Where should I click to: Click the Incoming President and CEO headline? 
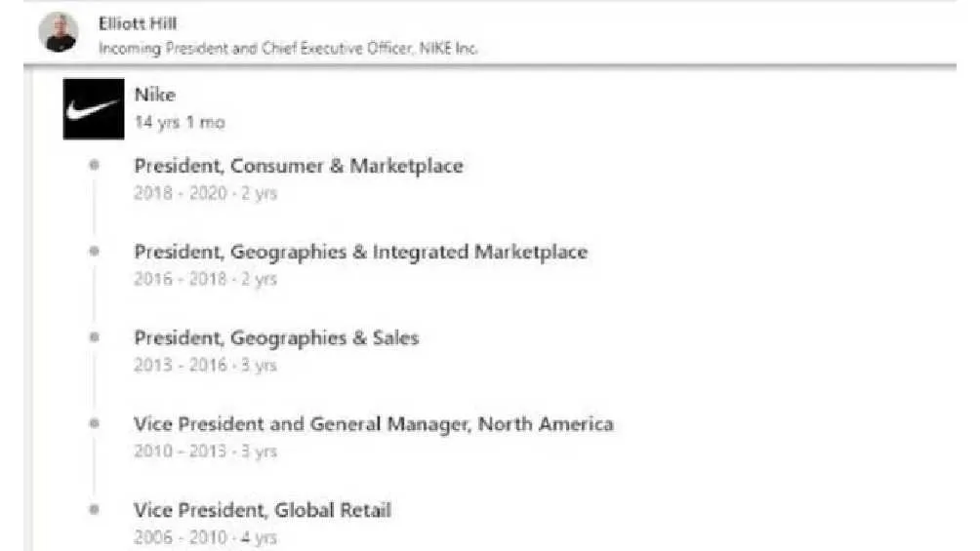coord(288,48)
